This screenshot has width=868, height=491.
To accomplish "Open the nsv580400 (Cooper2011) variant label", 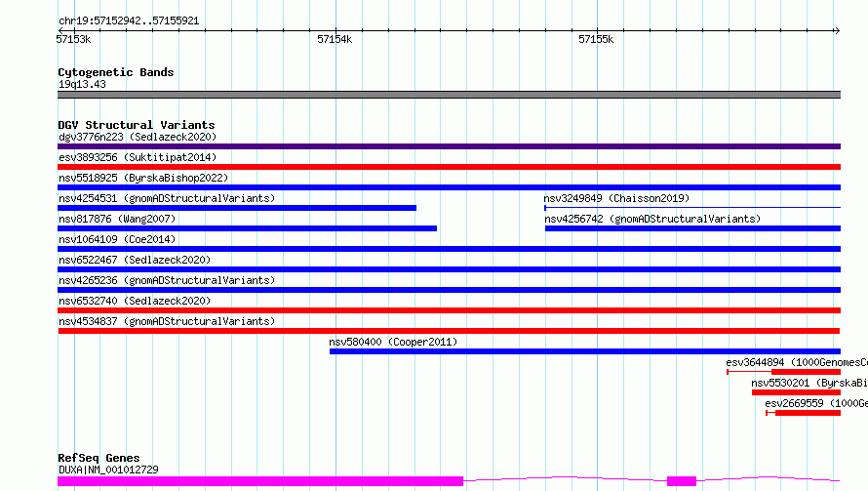I will click(x=393, y=342).
